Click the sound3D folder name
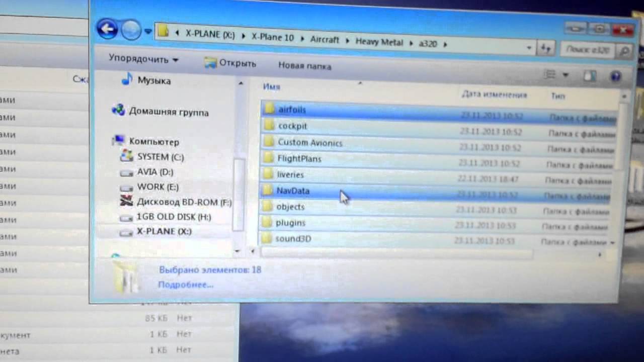This screenshot has width=644, height=362. pos(293,239)
